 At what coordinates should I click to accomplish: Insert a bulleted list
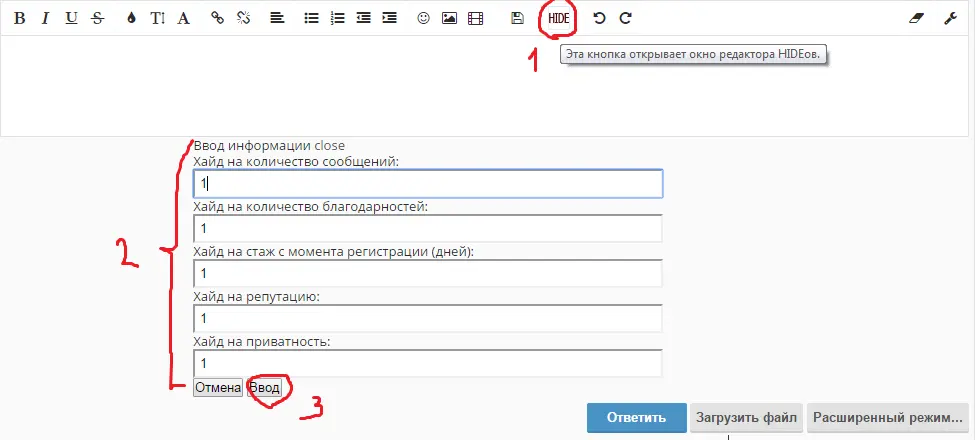point(311,18)
